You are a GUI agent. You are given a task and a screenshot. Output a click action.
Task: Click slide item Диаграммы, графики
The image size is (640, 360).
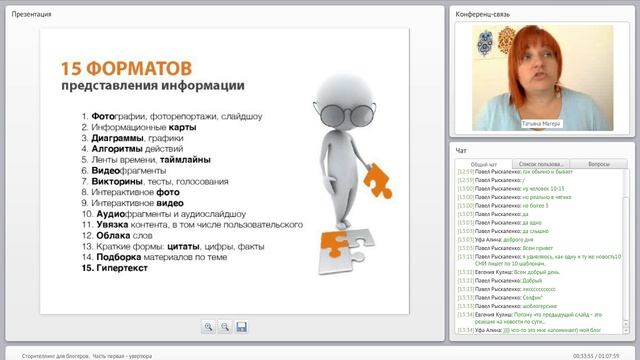pos(132,138)
